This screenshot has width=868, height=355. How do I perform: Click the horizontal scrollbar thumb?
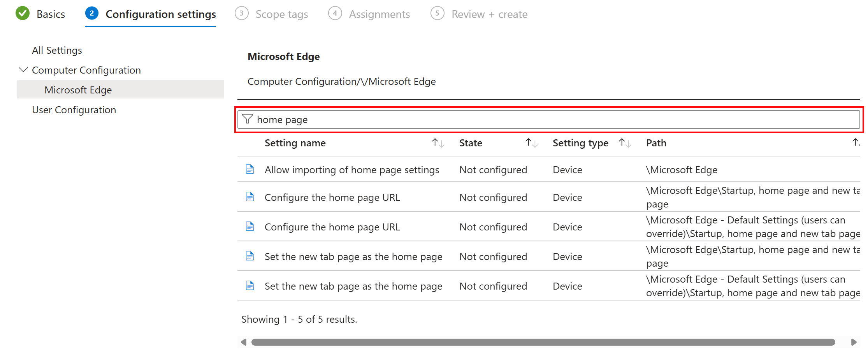(x=543, y=342)
